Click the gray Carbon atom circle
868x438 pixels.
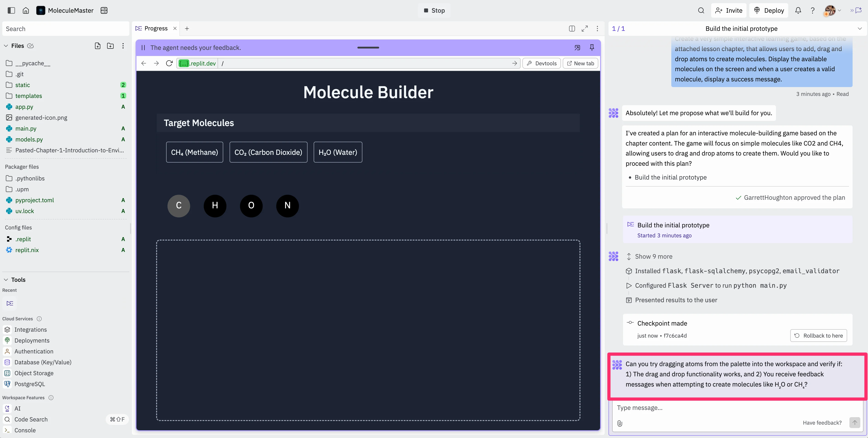pyautogui.click(x=179, y=206)
